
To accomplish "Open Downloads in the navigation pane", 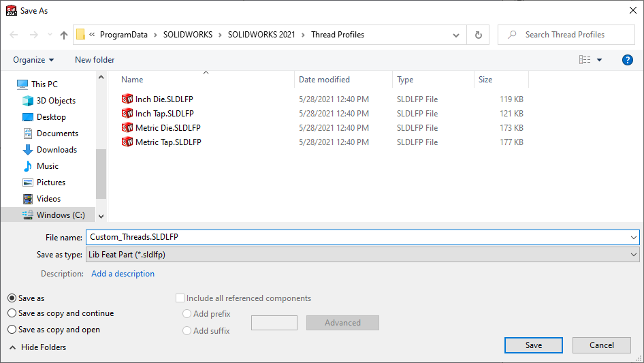I will (x=57, y=150).
